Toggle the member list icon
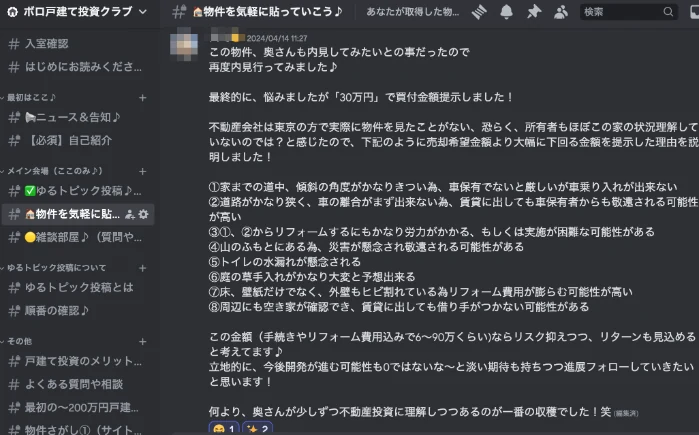 [561, 12]
